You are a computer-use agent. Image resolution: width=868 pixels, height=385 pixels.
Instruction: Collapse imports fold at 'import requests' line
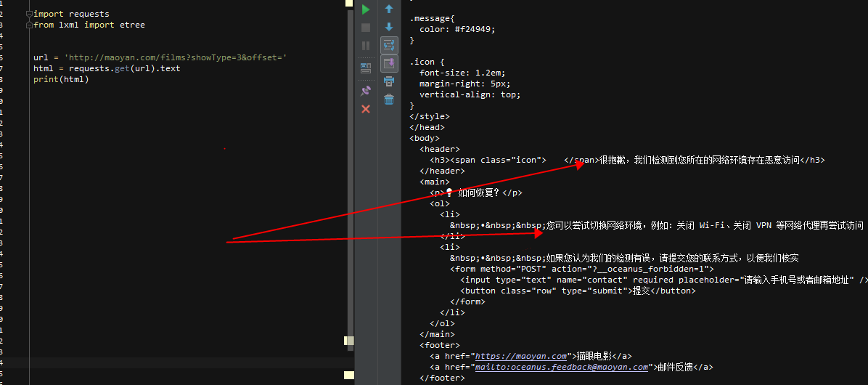point(29,14)
